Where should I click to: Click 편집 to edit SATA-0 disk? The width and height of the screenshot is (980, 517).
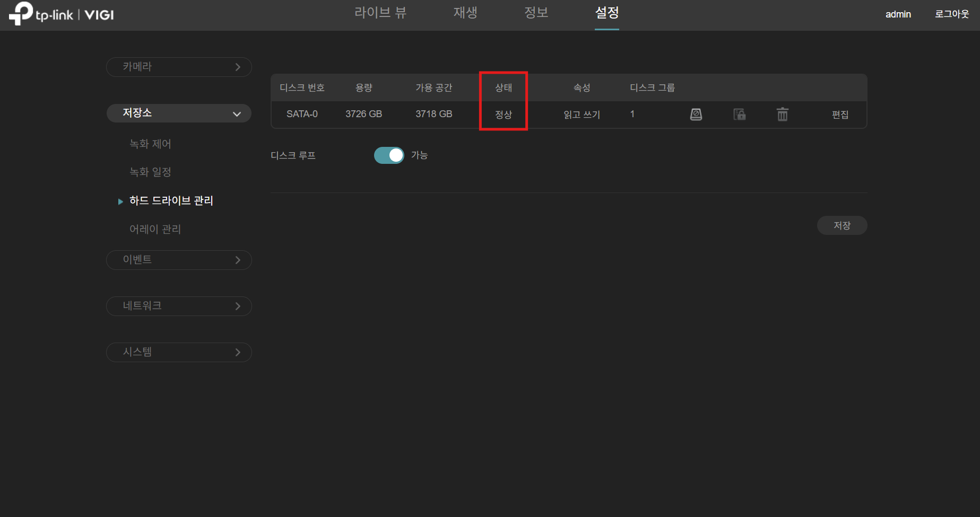[x=840, y=115]
